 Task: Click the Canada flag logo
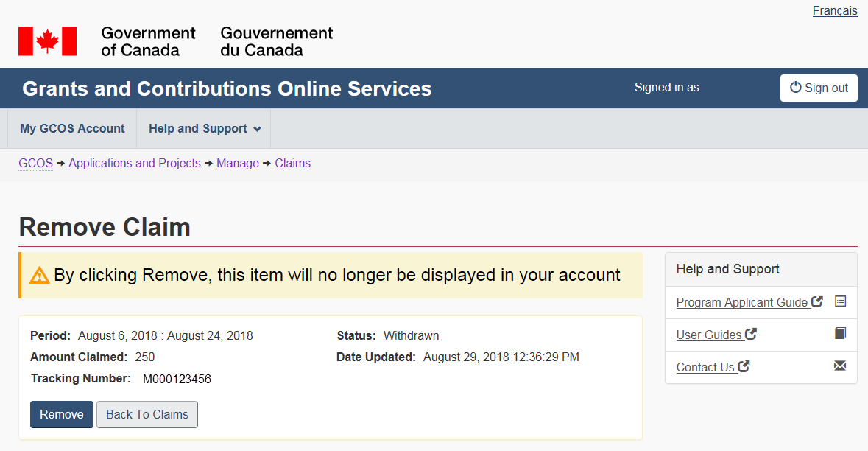pos(47,41)
